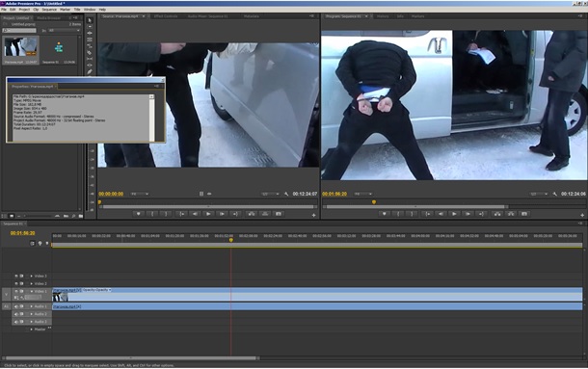Mute Audio 3 track speaker toggle
The width and height of the screenshot is (588, 369).
coord(16,322)
